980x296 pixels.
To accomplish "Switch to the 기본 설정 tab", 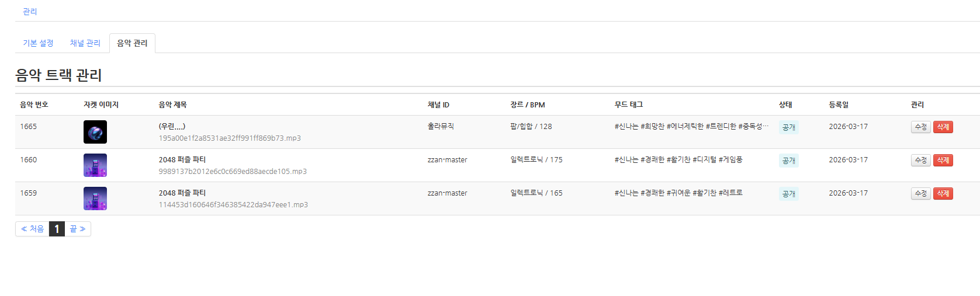I will point(38,43).
